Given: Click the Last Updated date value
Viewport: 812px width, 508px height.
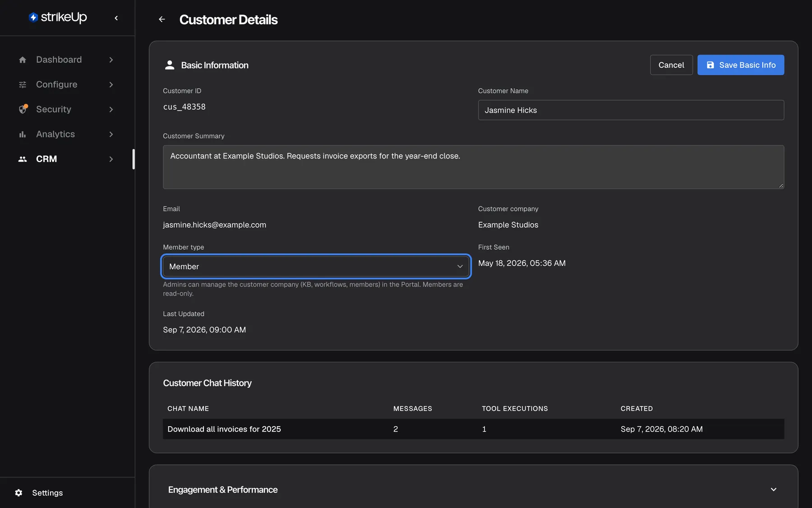Looking at the screenshot, I should [x=204, y=330].
